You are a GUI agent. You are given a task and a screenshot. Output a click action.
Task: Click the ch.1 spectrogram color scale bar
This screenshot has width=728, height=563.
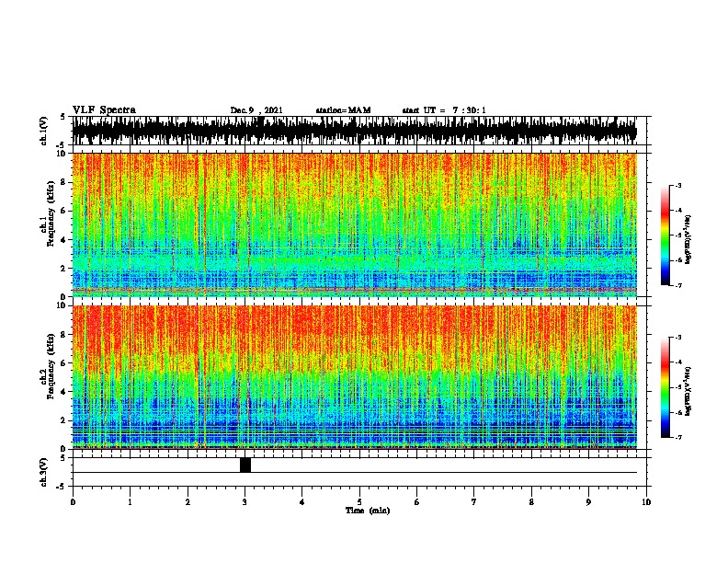point(665,235)
